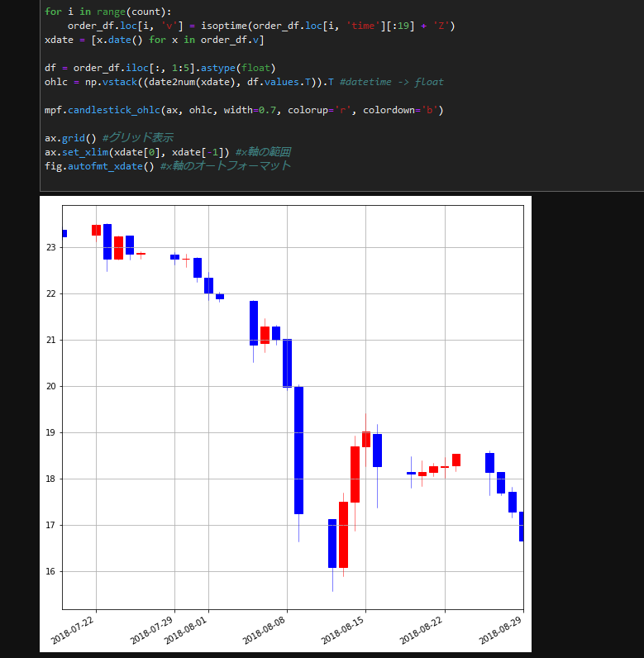Click the '#x軸のオートフォーマット' comment

(x=226, y=166)
